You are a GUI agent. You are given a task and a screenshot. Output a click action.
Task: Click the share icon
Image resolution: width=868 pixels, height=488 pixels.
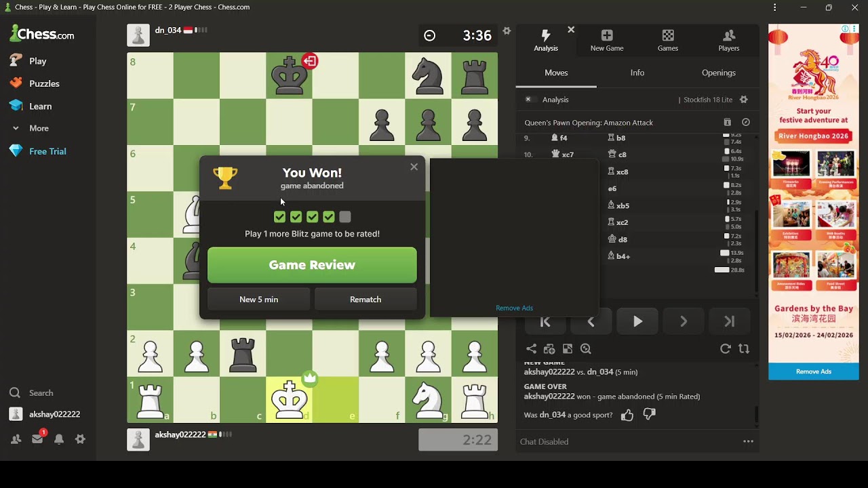pyautogui.click(x=532, y=349)
